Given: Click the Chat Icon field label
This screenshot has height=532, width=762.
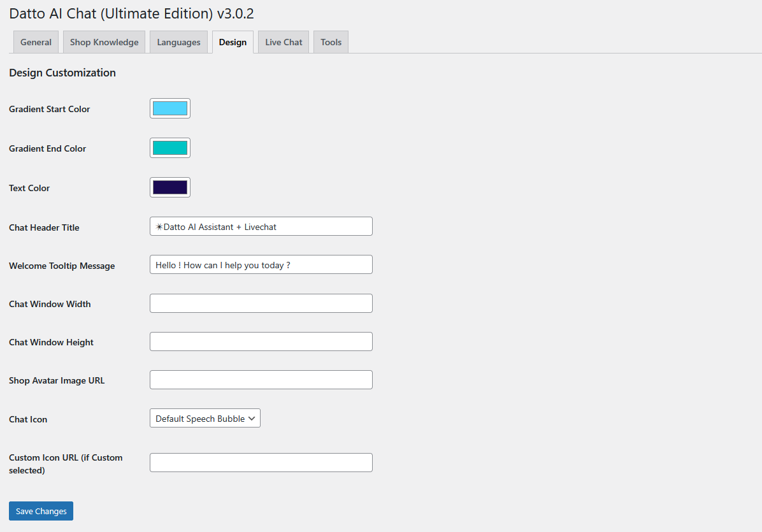Looking at the screenshot, I should pyautogui.click(x=28, y=419).
